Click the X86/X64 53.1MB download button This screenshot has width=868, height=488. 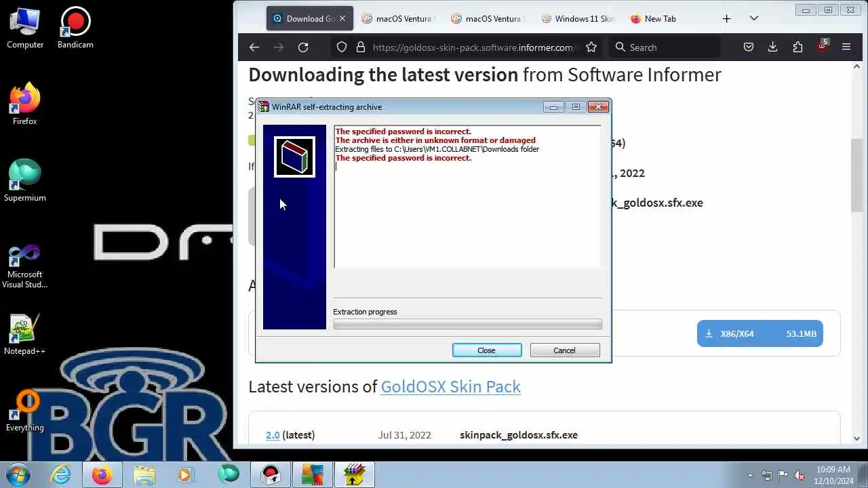coord(760,333)
